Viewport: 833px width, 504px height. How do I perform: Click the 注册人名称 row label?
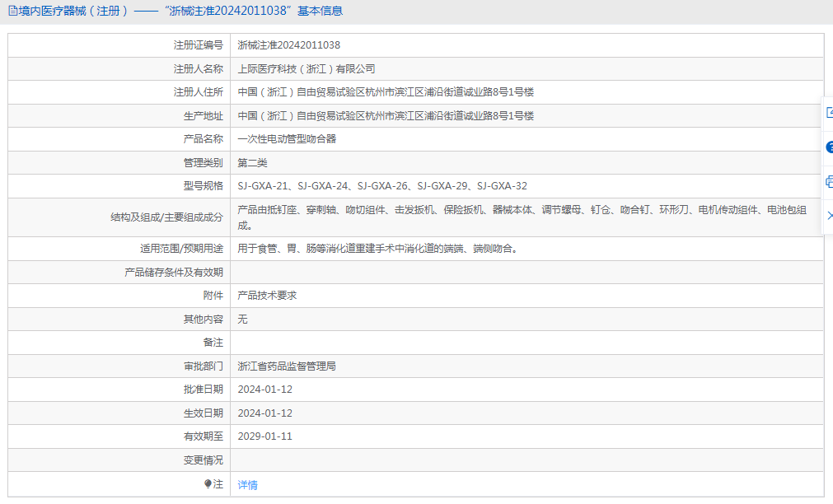pos(198,69)
